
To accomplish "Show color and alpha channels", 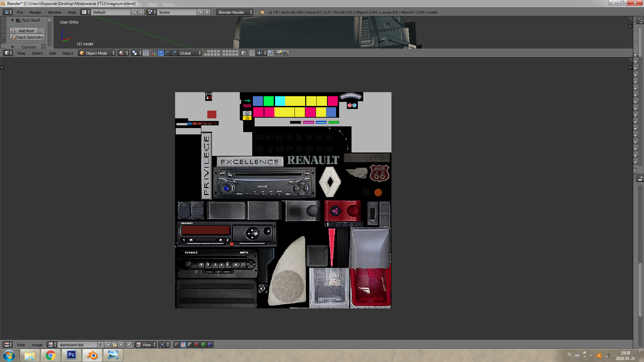I will [177, 345].
